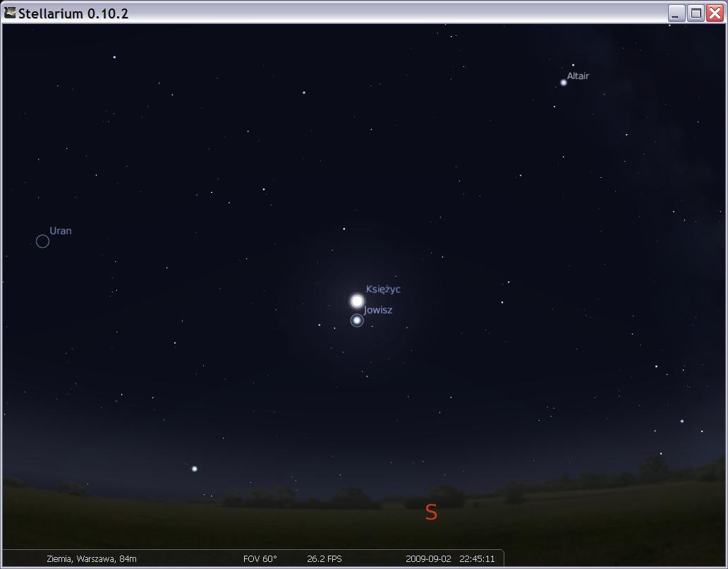This screenshot has height=569, width=728.
Task: Select the Uran planet circle marker
Action: (x=42, y=241)
